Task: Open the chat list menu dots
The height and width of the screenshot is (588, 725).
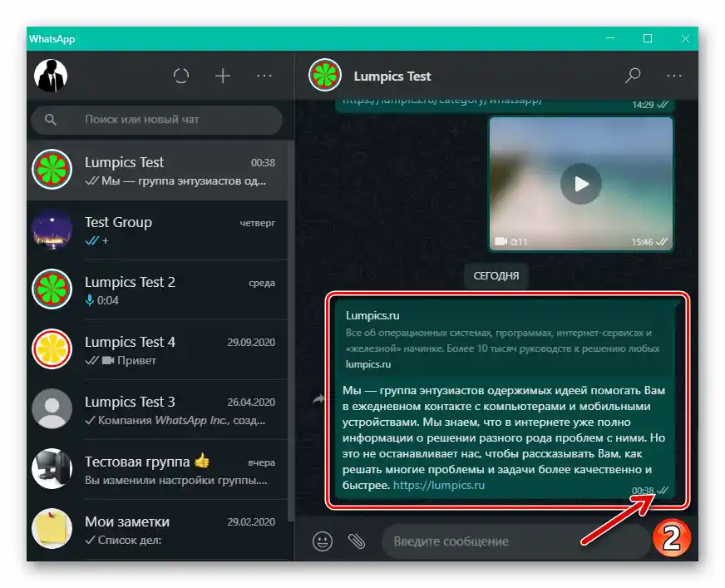Action: [x=264, y=76]
